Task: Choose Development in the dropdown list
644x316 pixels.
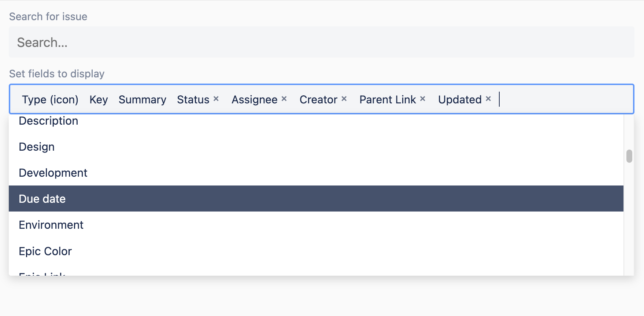Action: (x=316, y=173)
